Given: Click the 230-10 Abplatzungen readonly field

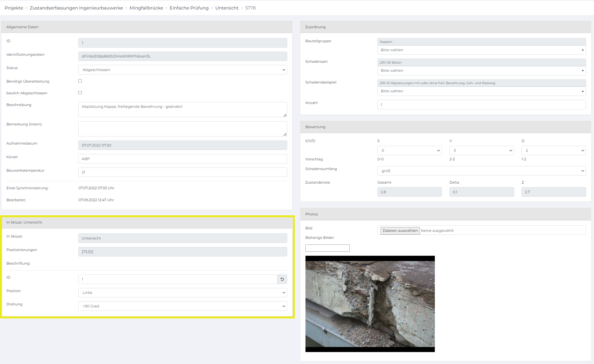Looking at the screenshot, I should coord(481,83).
